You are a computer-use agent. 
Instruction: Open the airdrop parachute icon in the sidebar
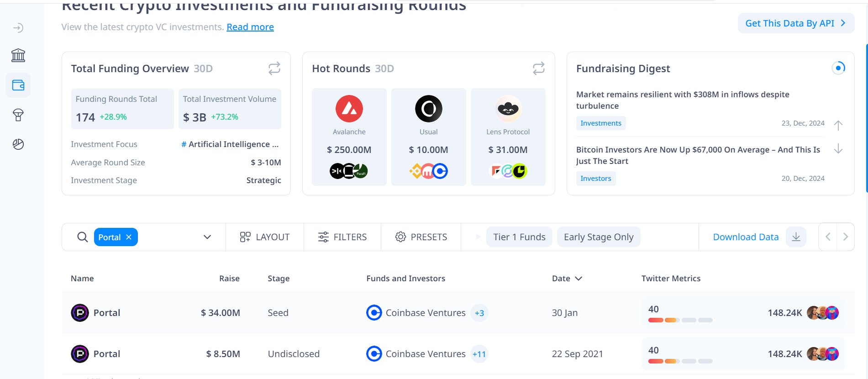tap(18, 115)
